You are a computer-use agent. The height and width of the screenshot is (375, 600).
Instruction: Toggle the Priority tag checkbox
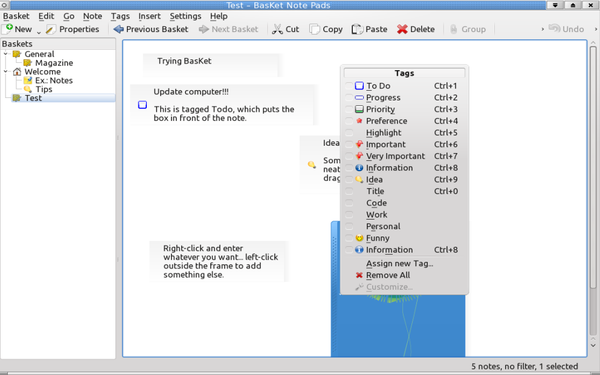[x=349, y=109]
